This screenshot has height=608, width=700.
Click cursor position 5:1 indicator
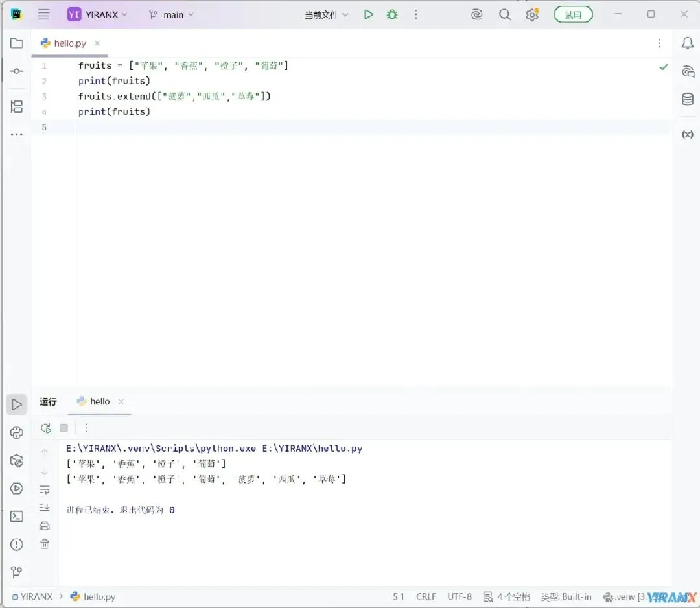coord(398,597)
